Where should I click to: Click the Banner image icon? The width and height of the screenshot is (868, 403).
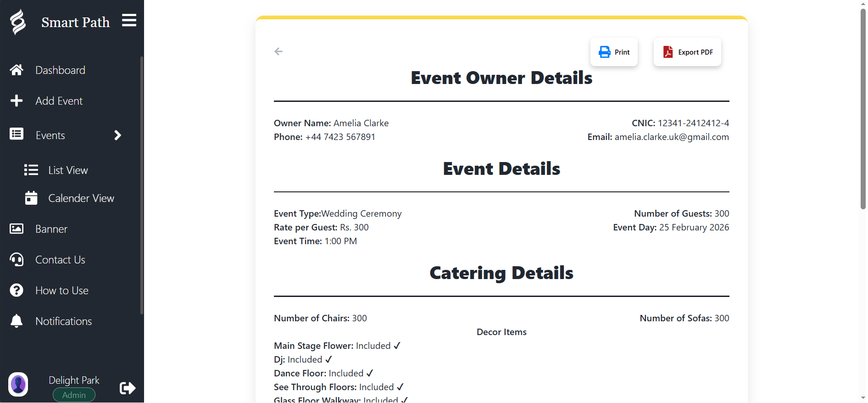point(17,229)
